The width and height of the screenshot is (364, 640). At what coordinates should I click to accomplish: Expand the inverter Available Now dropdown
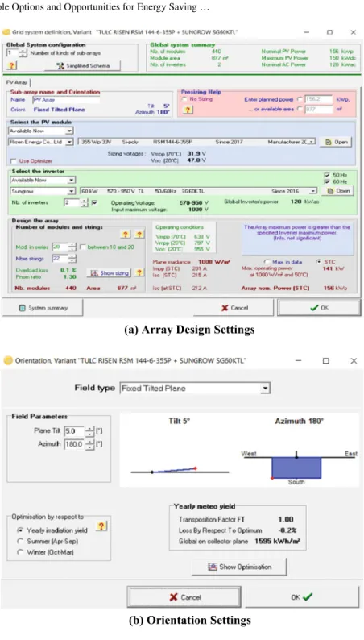72,180
